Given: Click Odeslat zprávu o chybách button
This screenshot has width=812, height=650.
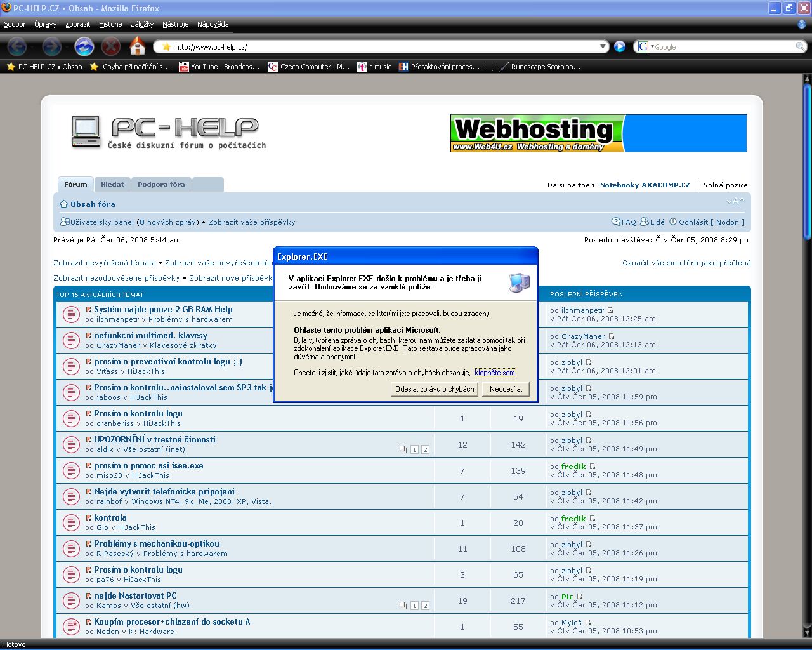Looking at the screenshot, I should pyautogui.click(x=435, y=389).
